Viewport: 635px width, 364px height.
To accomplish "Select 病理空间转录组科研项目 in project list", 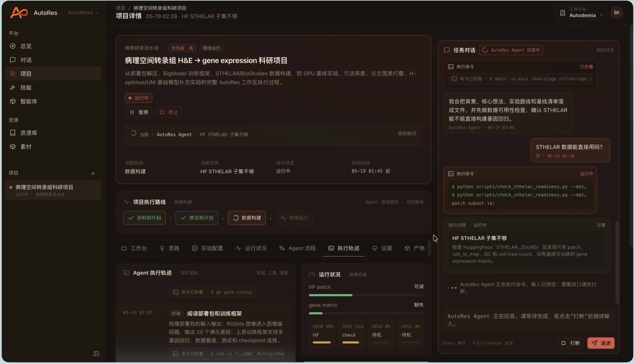I will [53, 190].
